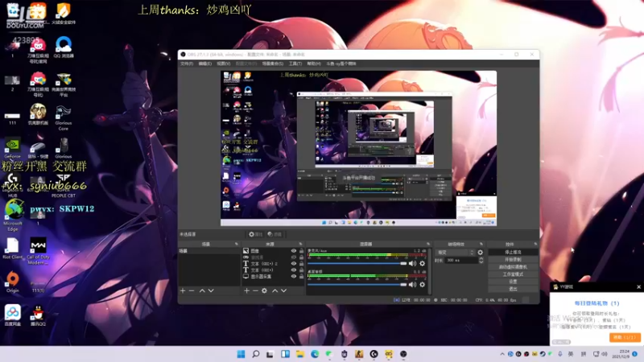
Task: Open scene transition properties gear
Action: [x=480, y=253]
